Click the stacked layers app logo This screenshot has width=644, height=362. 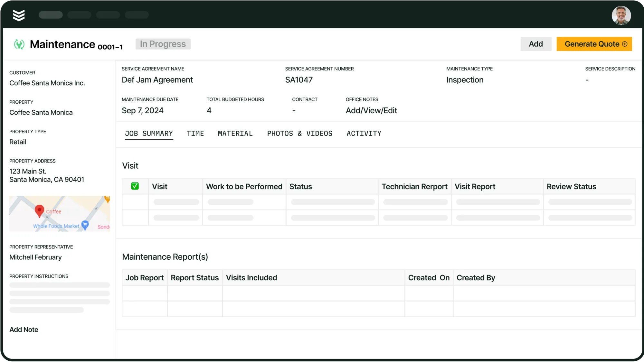(x=19, y=15)
